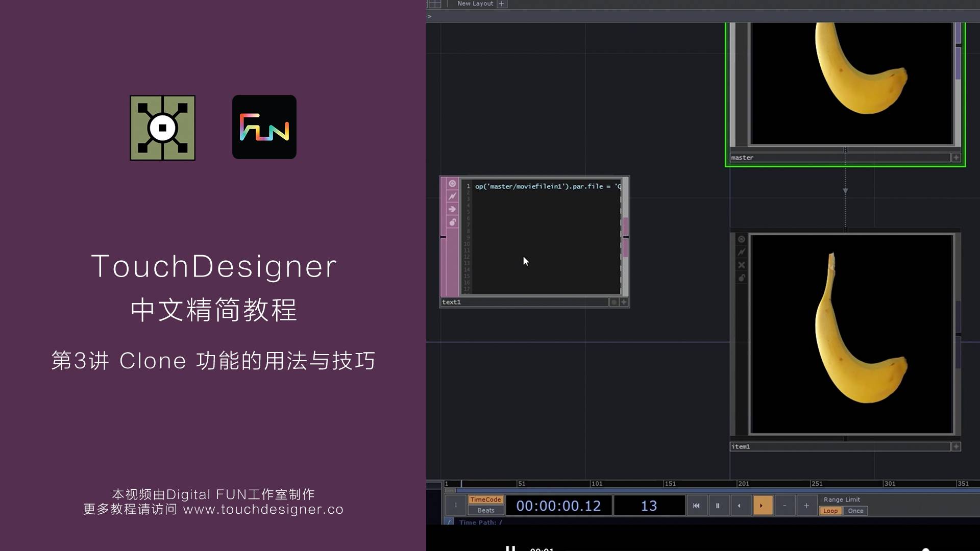This screenshot has width=980, height=551.
Task: Toggle the lock flag on item1 node
Action: (x=742, y=278)
